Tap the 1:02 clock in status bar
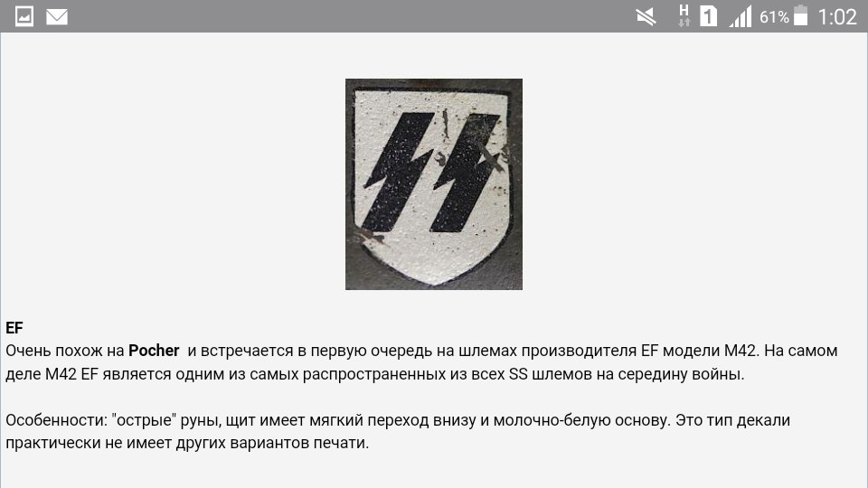The width and height of the screenshot is (868, 488). (837, 17)
